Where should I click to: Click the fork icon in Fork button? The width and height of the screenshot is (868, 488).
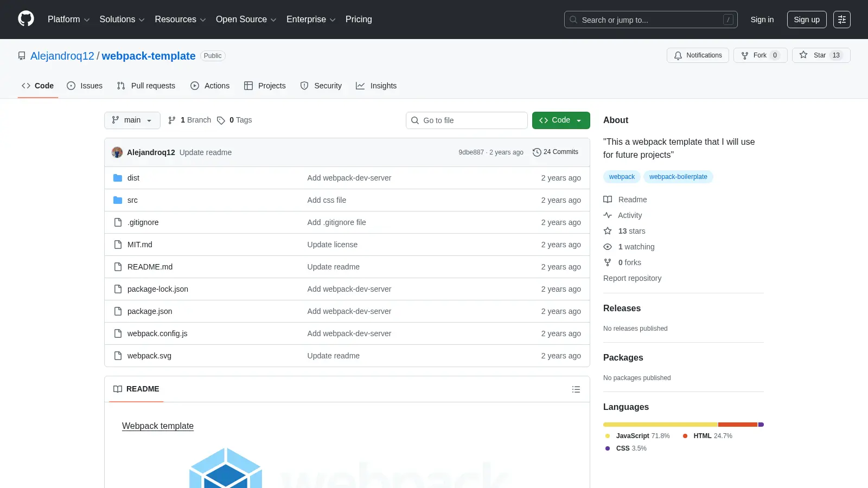745,55
